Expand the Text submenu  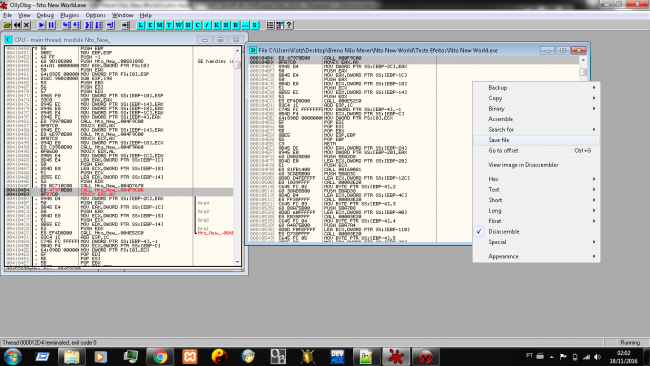pyautogui.click(x=536, y=189)
